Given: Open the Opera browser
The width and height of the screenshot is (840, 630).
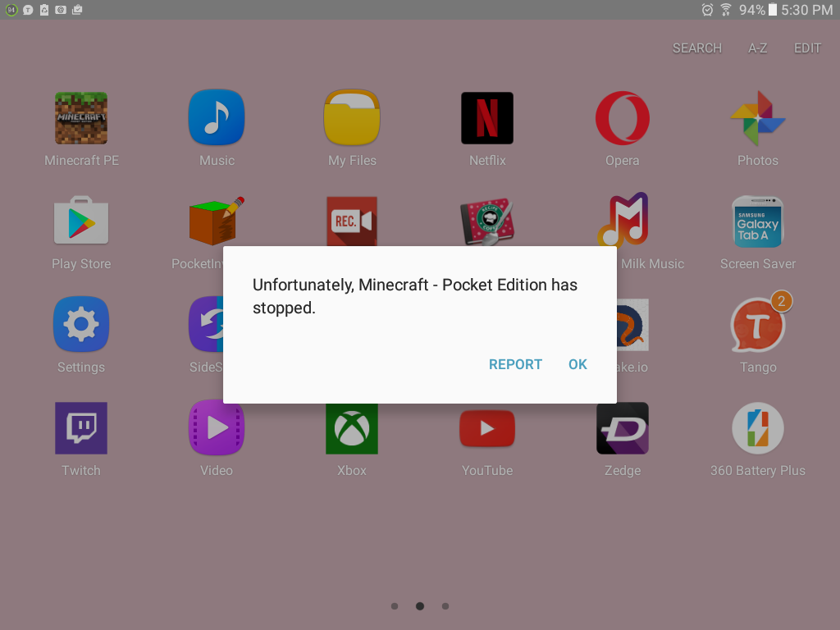Looking at the screenshot, I should (x=623, y=118).
